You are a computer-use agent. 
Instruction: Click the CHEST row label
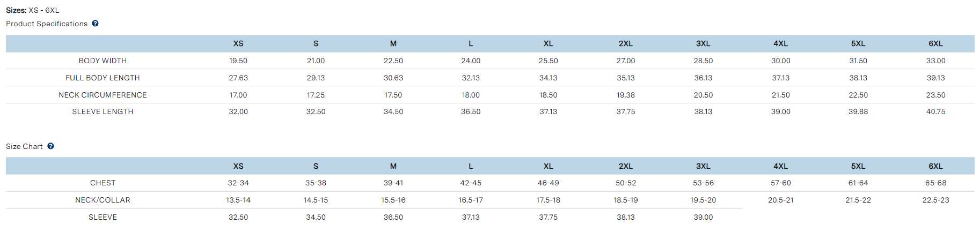click(103, 183)
